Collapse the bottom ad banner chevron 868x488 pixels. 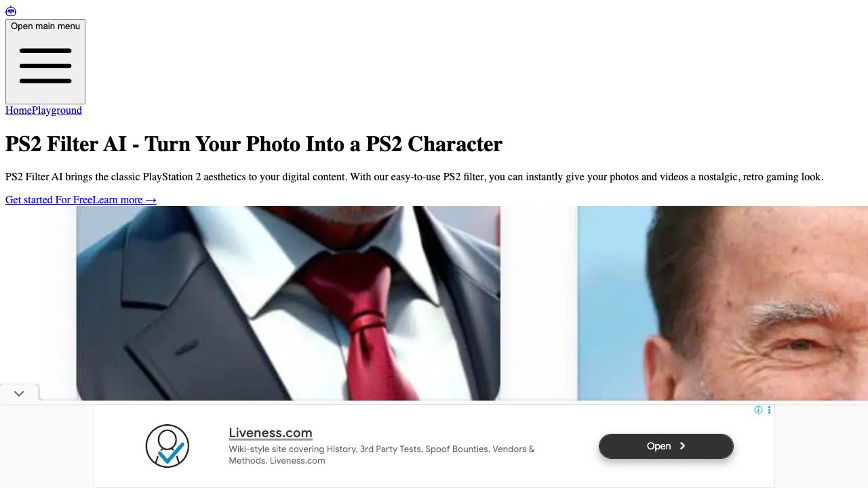pos(19,393)
